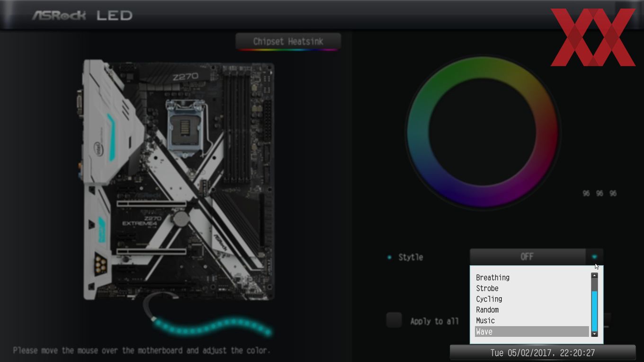Choose Random from the Style list
This screenshot has width=644, height=362.
point(532,310)
